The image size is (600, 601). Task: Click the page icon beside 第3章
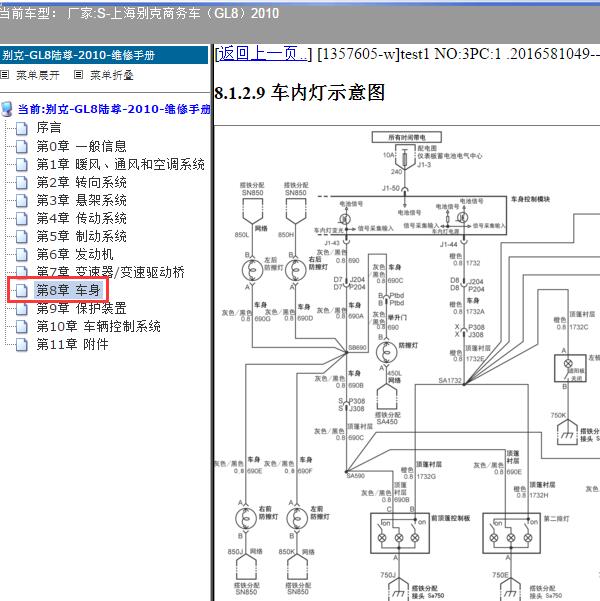point(22,201)
